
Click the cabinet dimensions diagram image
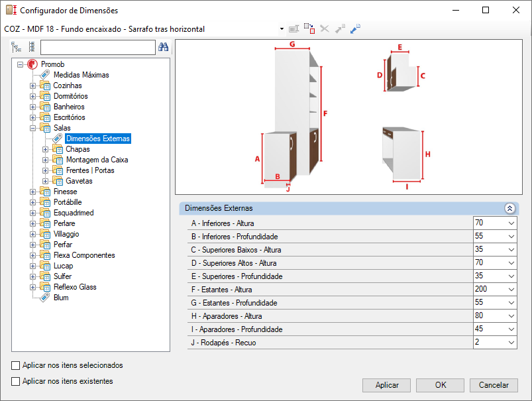(348, 117)
